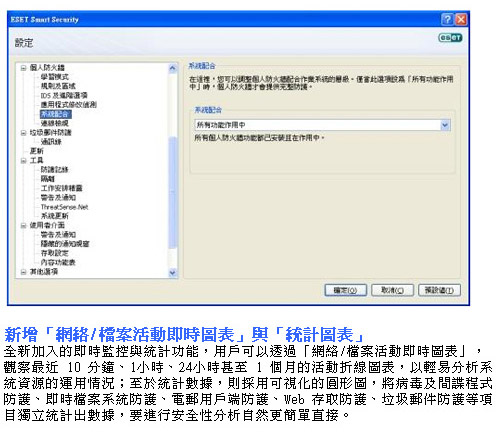The height and width of the screenshot is (432, 500).
Task: Select the 其他選項 tree label
Action: pos(44,272)
